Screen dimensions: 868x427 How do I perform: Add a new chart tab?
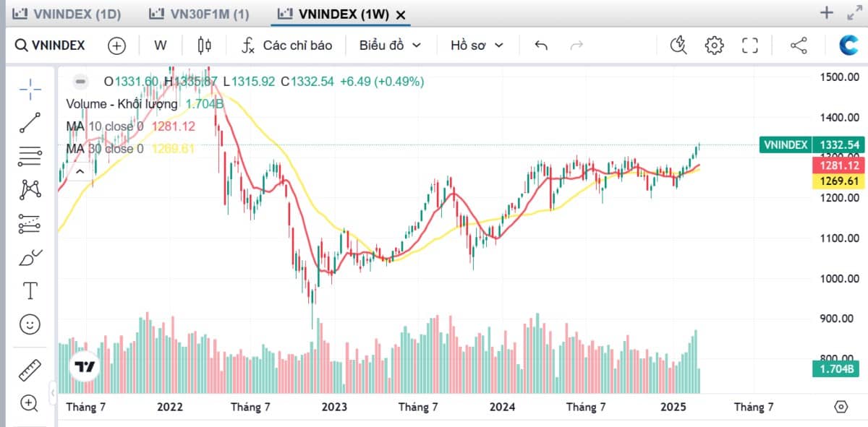tap(827, 12)
